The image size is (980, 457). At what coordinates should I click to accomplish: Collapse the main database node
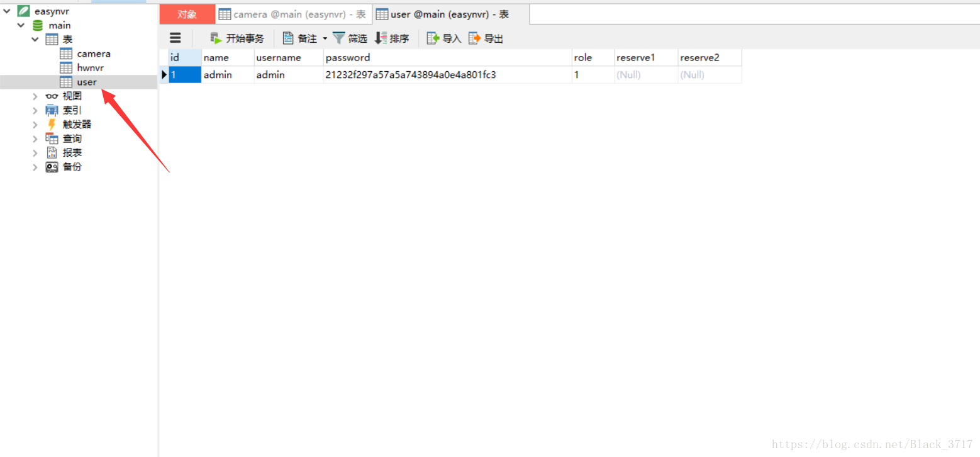pos(21,25)
